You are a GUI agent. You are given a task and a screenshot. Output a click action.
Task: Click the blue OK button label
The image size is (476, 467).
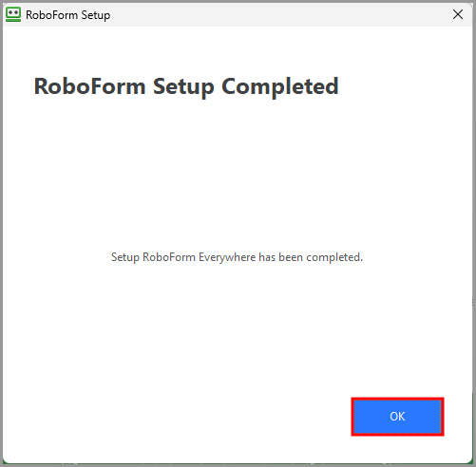pos(397,417)
